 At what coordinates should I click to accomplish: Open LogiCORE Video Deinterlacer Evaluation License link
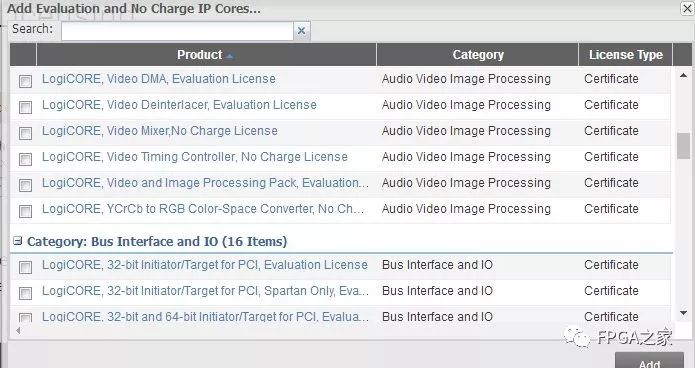click(179, 105)
